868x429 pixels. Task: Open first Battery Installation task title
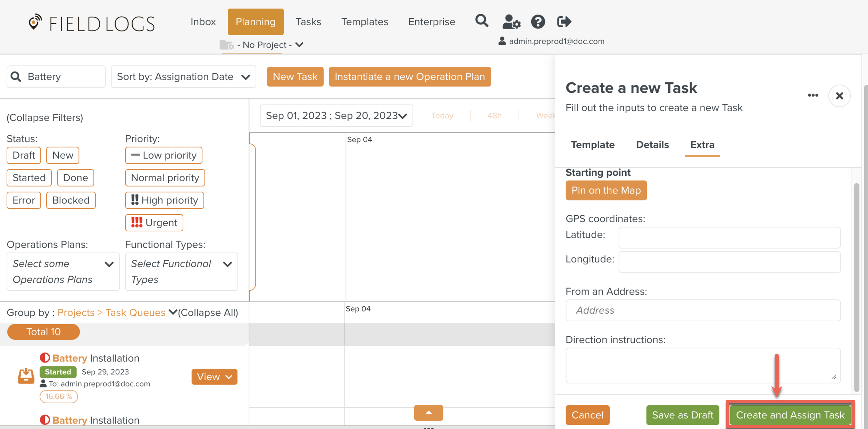tap(96, 358)
